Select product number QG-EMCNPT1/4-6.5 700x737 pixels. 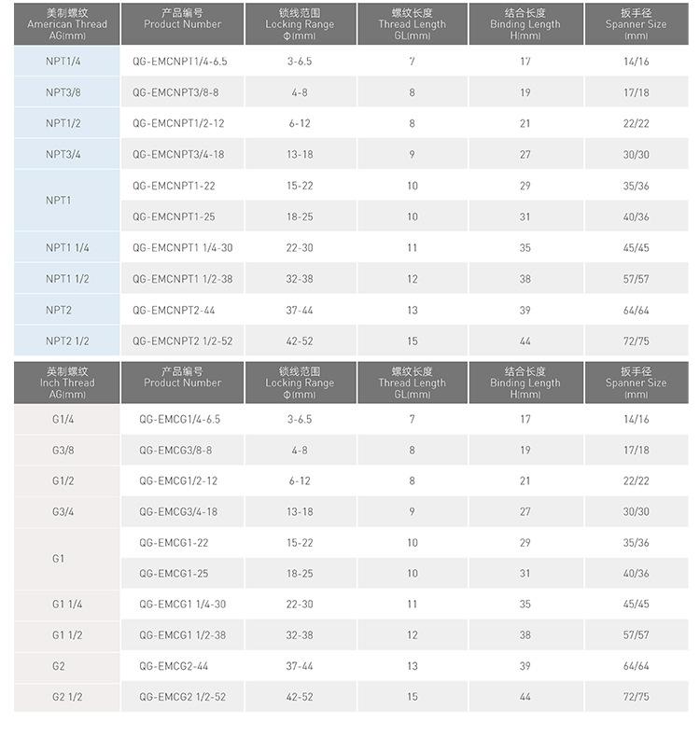(183, 62)
